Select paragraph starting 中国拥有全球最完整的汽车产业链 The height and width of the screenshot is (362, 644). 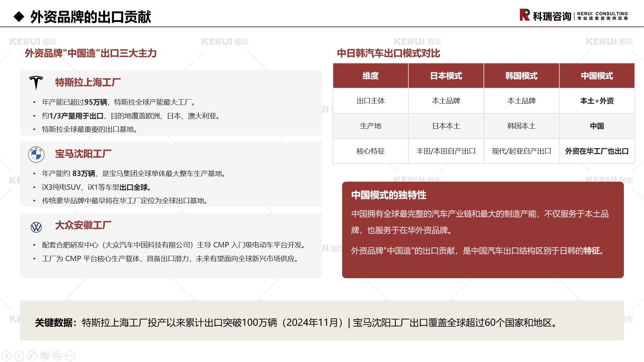coord(480,222)
